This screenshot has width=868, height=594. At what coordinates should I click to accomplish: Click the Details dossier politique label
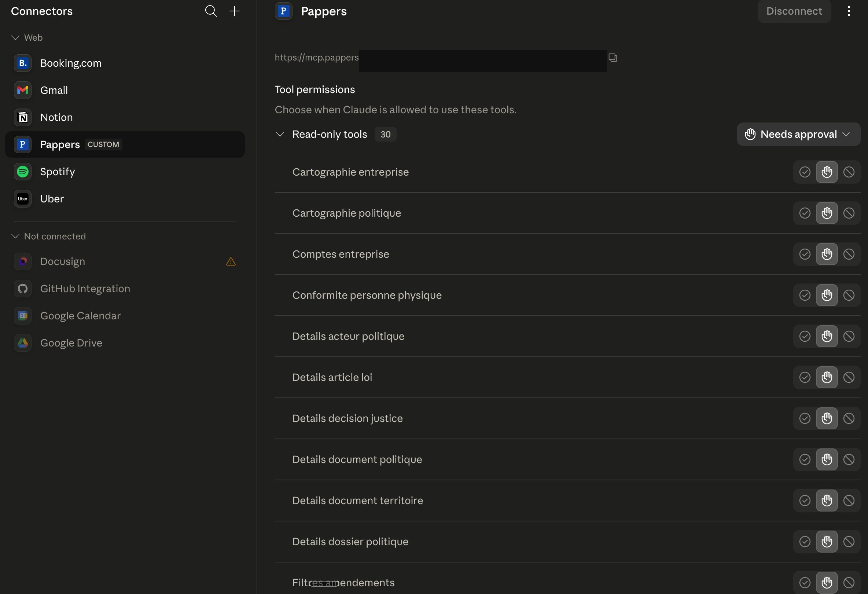click(x=350, y=542)
